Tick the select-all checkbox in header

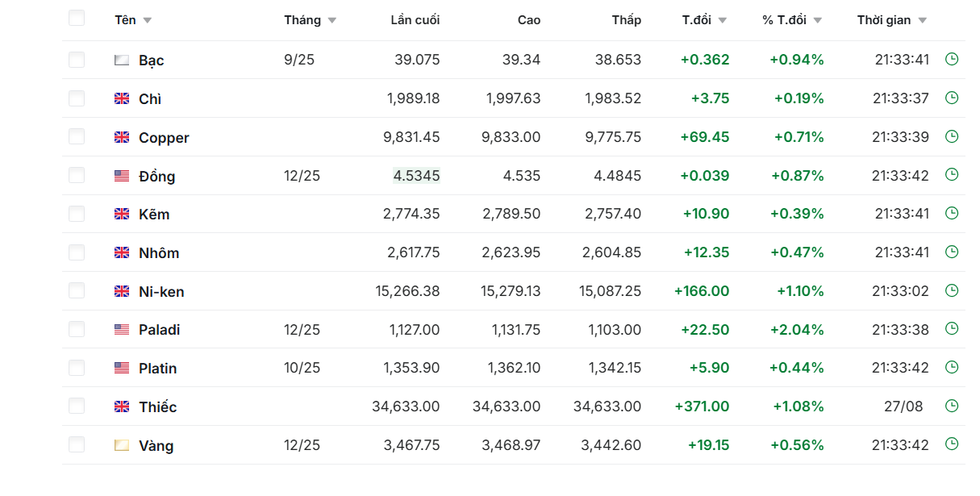tap(77, 18)
